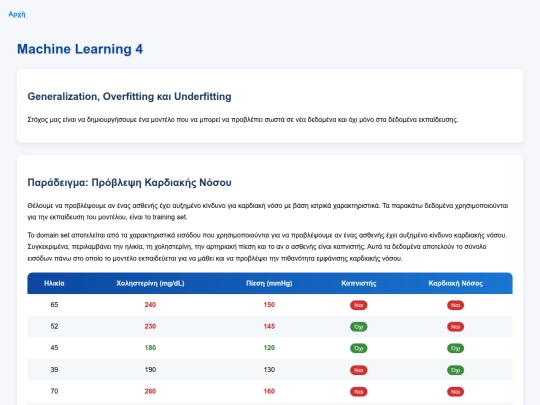The height and width of the screenshot is (405, 540).
Task: Click the Καρδιακή Νόσος column header
Action: pyautogui.click(x=455, y=283)
